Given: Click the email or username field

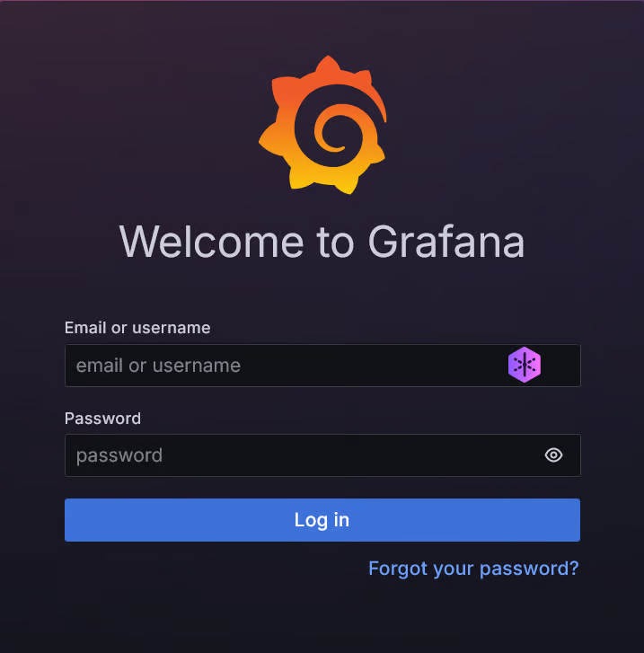Looking at the screenshot, I should click(322, 366).
